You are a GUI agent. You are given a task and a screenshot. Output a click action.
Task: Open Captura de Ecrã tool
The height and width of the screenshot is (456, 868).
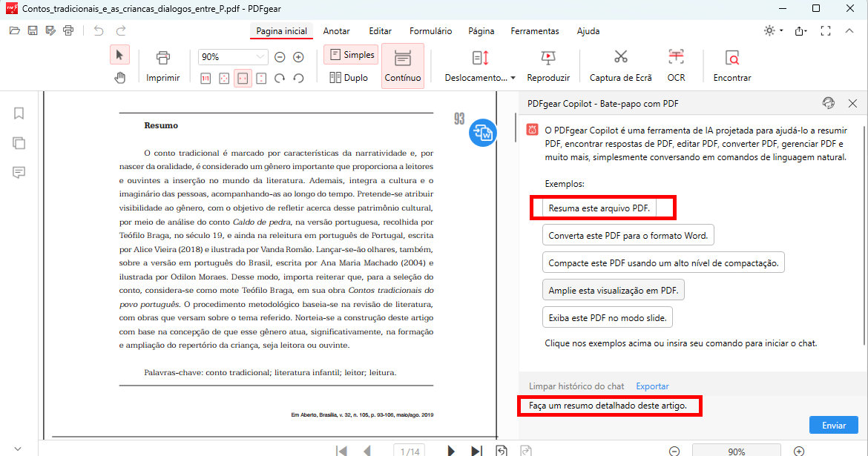pyautogui.click(x=620, y=65)
